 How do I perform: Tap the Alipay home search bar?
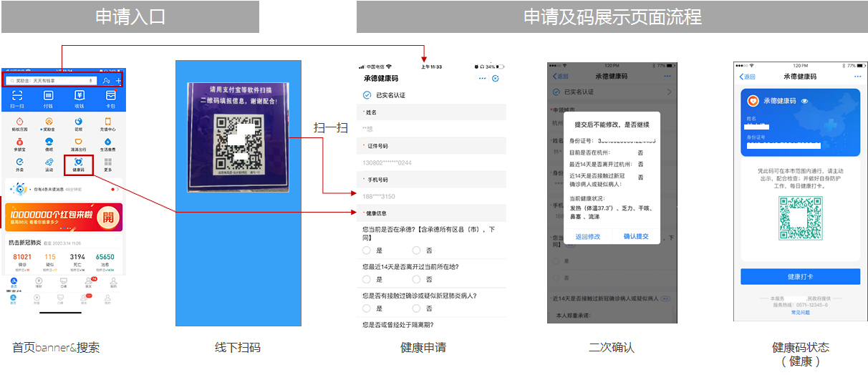pyautogui.click(x=52, y=81)
